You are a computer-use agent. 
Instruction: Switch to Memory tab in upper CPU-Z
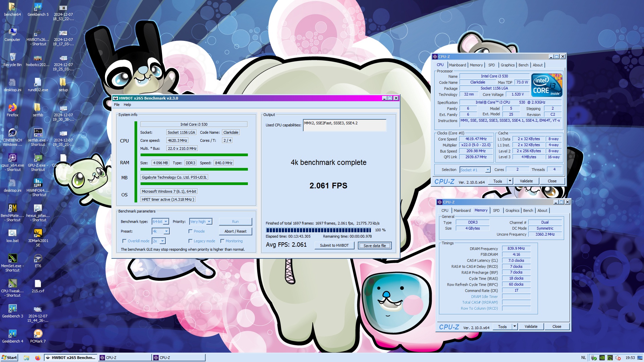pos(476,65)
